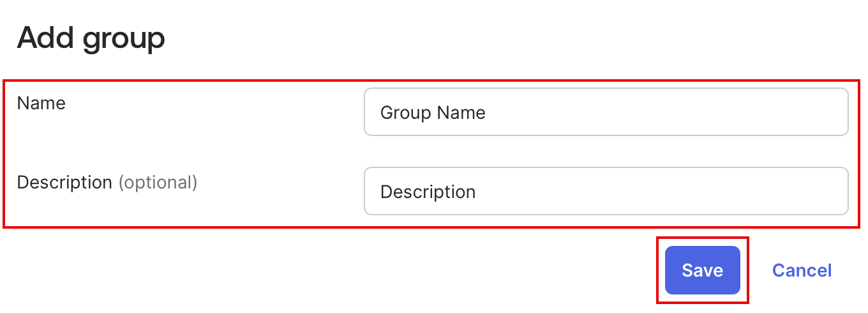Image resolution: width=868 pixels, height=313 pixels.
Task: Save the new group
Action: [702, 270]
